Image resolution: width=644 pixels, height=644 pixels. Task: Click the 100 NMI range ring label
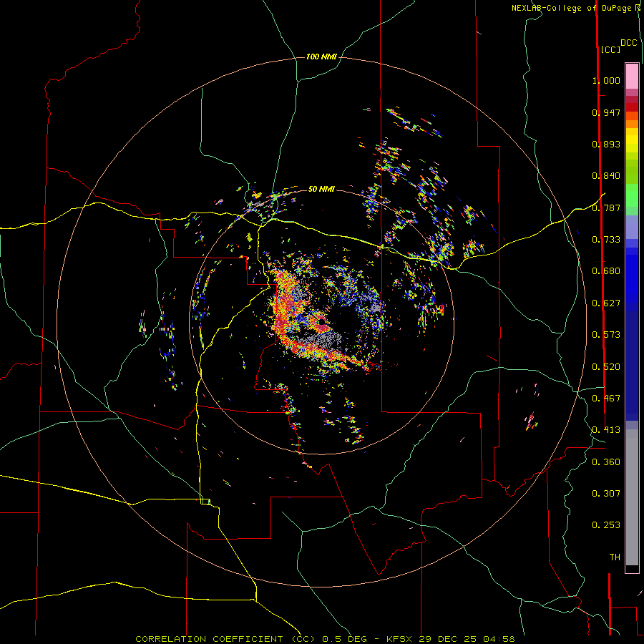click(321, 57)
